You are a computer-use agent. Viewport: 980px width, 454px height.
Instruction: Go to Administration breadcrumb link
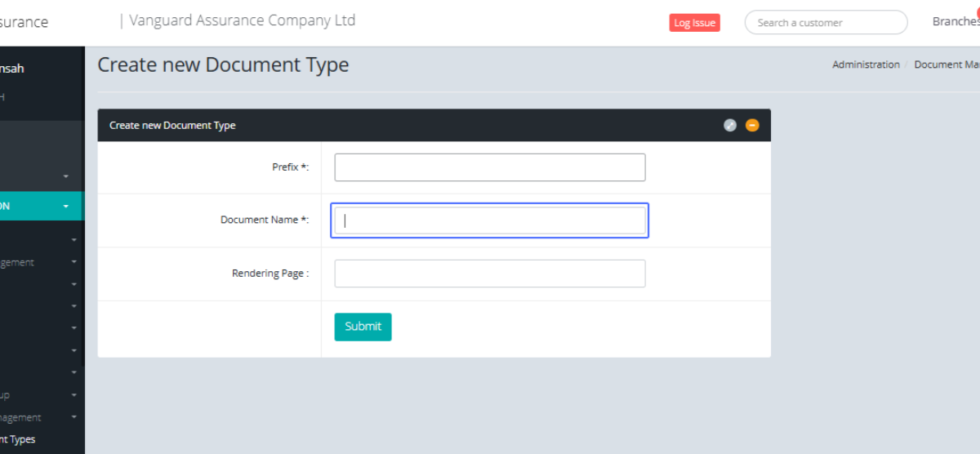point(866,65)
